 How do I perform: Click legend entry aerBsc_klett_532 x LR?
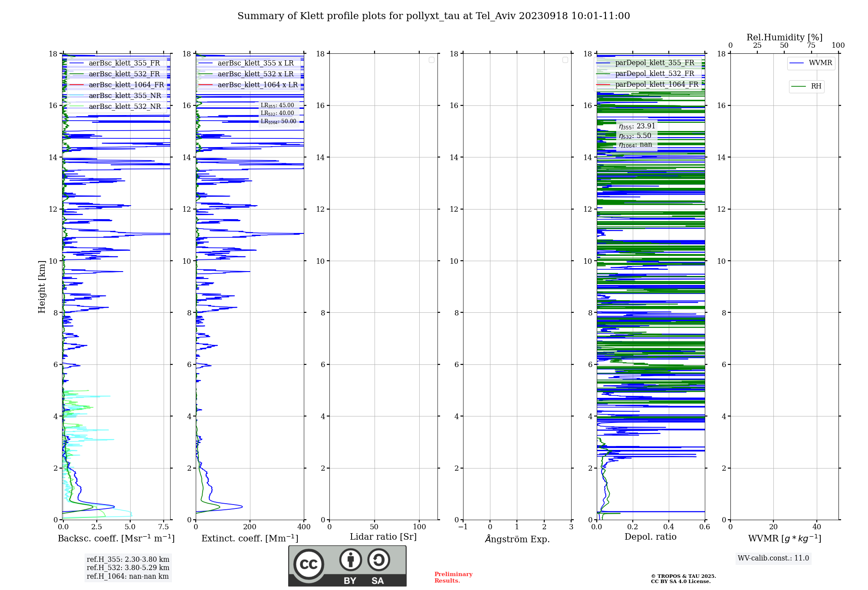[256, 74]
